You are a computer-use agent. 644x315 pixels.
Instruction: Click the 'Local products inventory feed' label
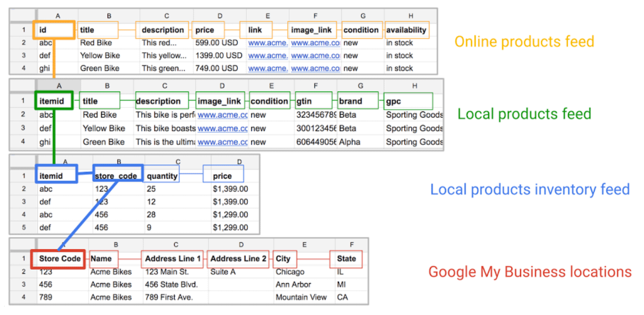(x=530, y=190)
